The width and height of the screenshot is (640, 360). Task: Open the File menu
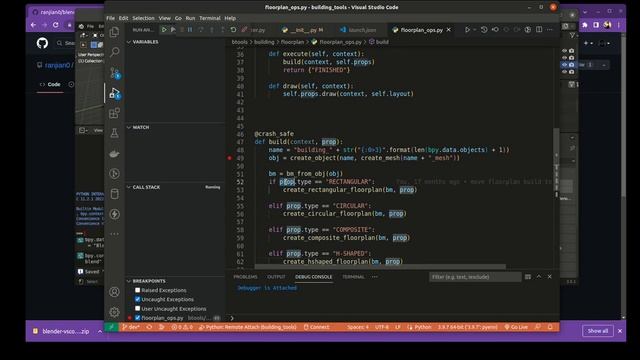[111, 18]
